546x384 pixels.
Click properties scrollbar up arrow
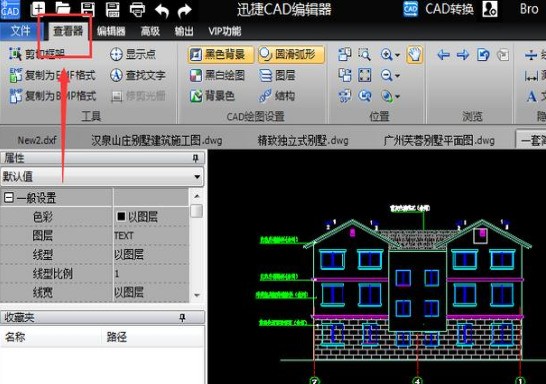(x=197, y=196)
